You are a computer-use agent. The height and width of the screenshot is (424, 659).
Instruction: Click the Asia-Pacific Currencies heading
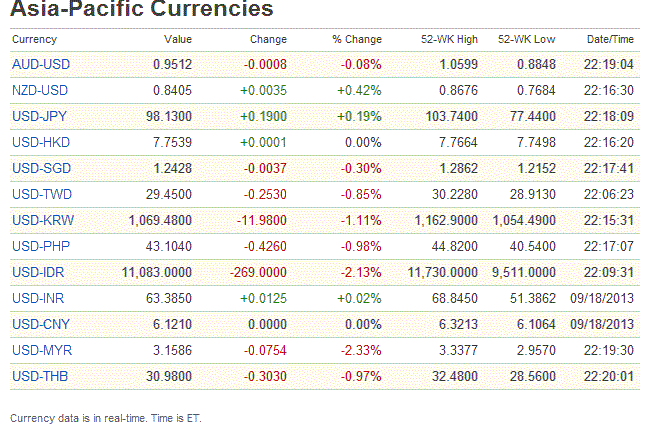[141, 11]
